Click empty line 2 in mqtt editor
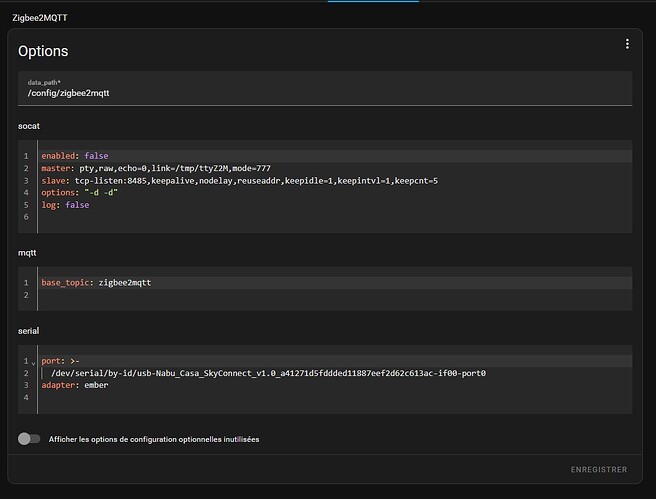Image resolution: width=656 pixels, height=499 pixels. [x=300, y=295]
